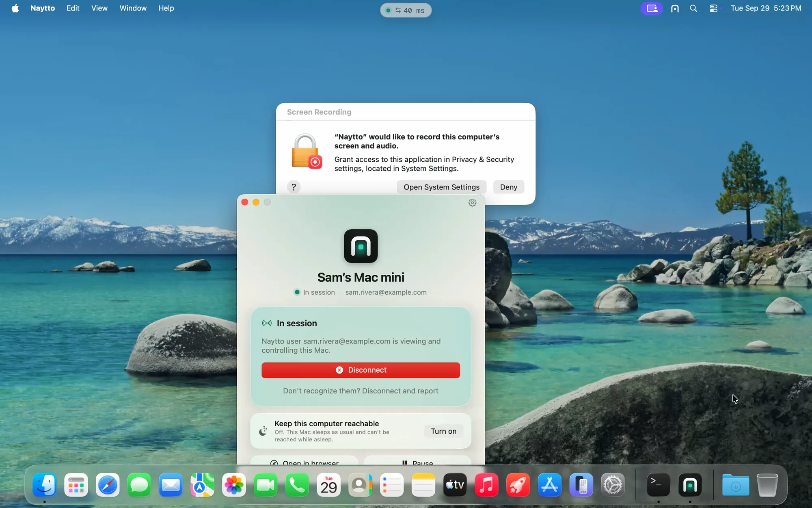Open the Naytto menu
The image size is (812, 508).
pyautogui.click(x=43, y=8)
